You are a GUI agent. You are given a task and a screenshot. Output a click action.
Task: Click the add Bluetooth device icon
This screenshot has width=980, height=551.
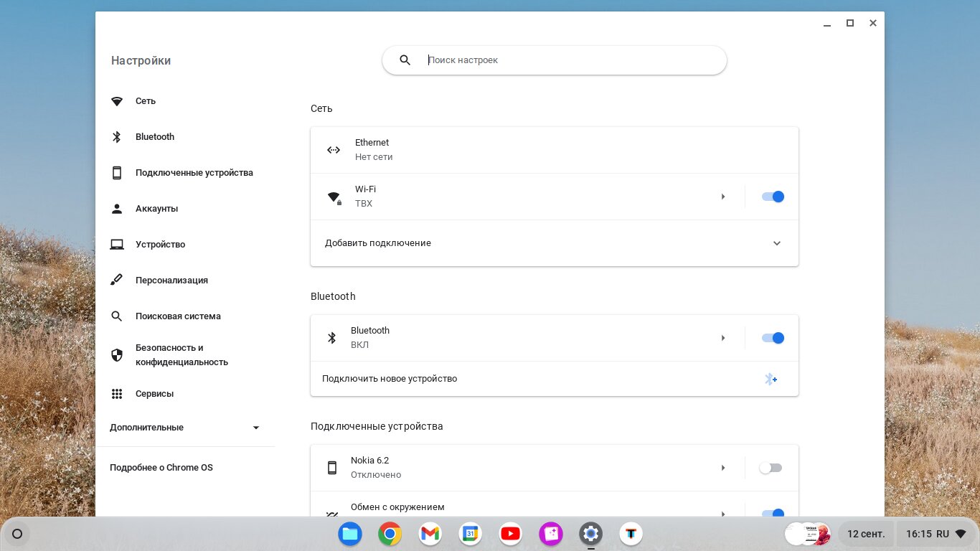771,379
